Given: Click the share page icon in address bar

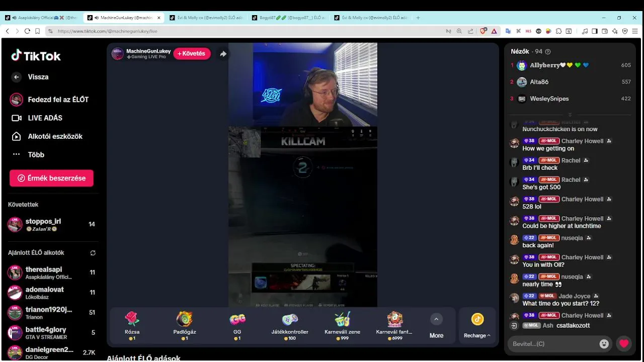Looking at the screenshot, I should [470, 31].
